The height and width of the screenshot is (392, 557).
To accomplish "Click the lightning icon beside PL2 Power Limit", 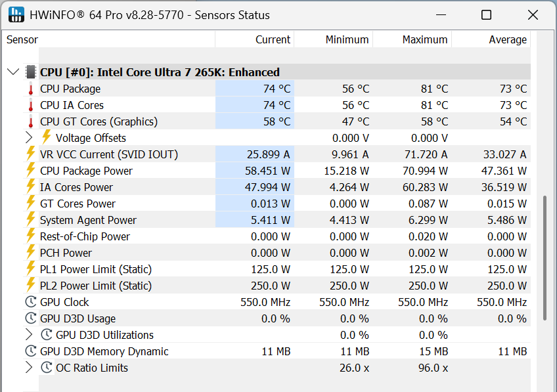I will [x=30, y=286].
